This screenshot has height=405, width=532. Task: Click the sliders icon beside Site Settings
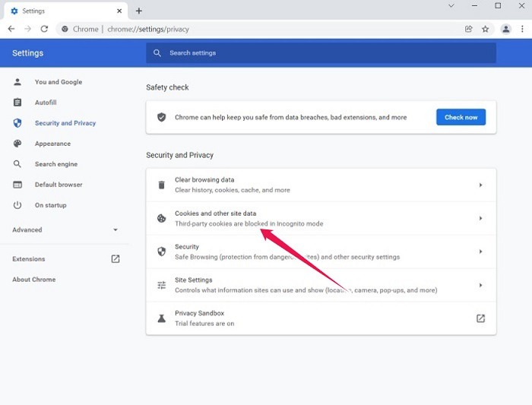[161, 285]
